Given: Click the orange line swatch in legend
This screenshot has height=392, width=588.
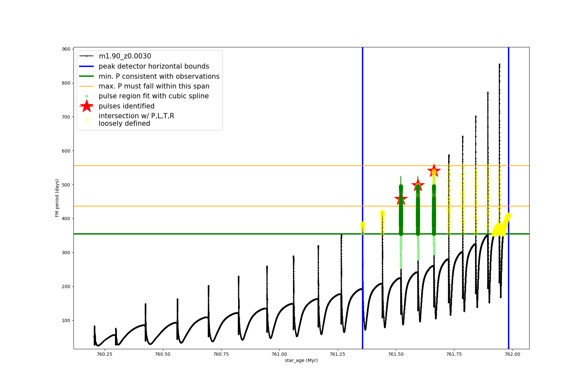Looking at the screenshot, I should coord(87,86).
